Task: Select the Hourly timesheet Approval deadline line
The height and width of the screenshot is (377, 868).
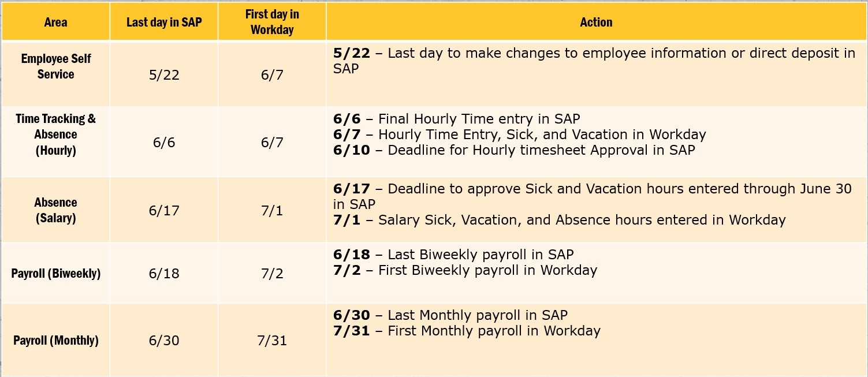Action: coord(514,150)
